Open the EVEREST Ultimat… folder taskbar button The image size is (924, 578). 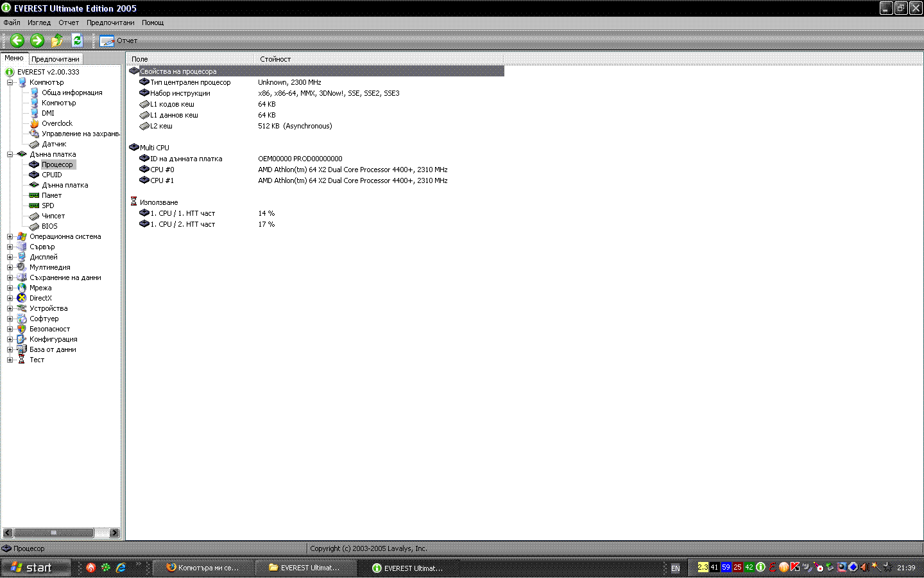pyautogui.click(x=307, y=568)
